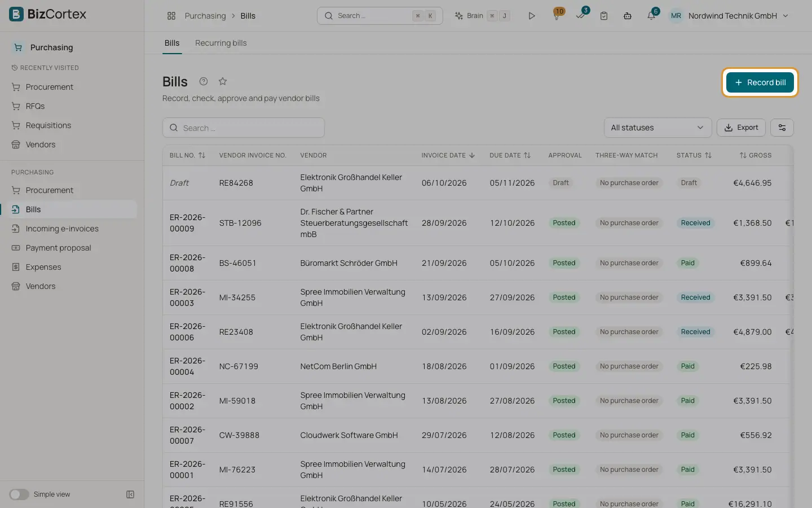The width and height of the screenshot is (812, 508).
Task: Click Cloudwerk Software GmbH vendor cell
Action: [x=349, y=435]
